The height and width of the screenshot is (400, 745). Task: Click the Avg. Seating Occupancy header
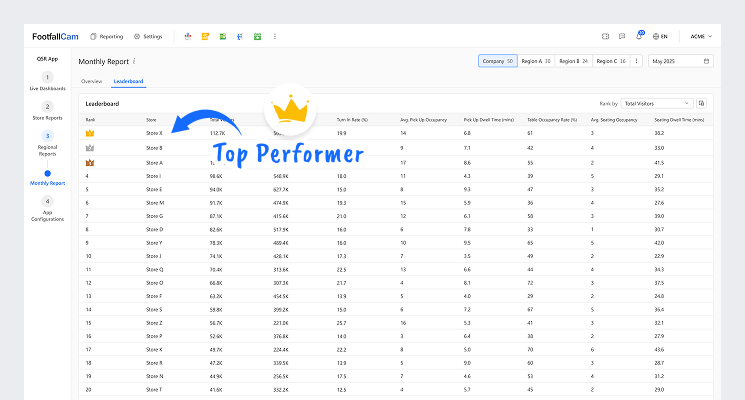point(614,120)
